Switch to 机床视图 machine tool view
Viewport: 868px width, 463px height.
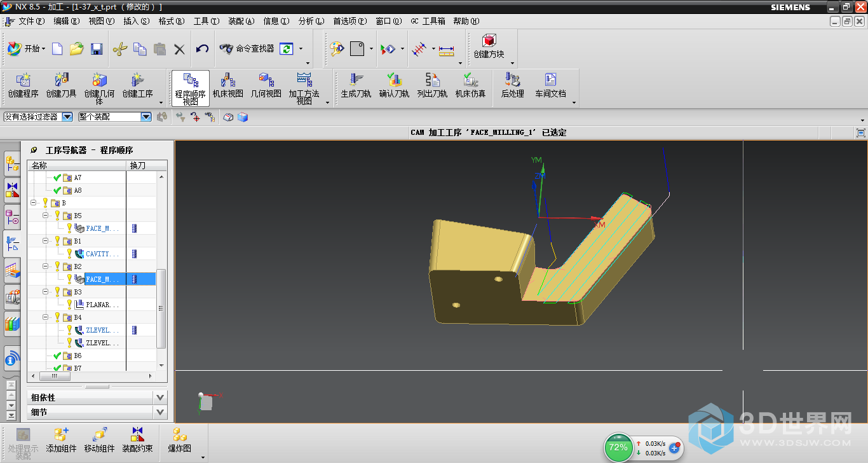point(228,86)
